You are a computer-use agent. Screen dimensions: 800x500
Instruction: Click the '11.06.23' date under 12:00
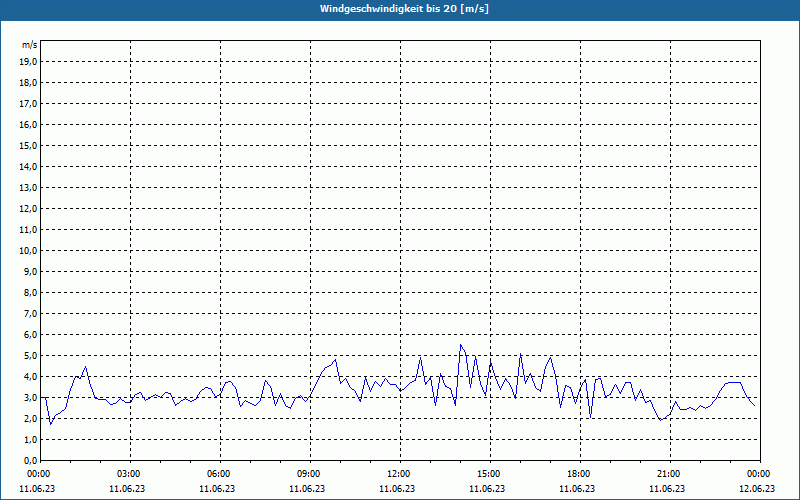[x=397, y=489]
